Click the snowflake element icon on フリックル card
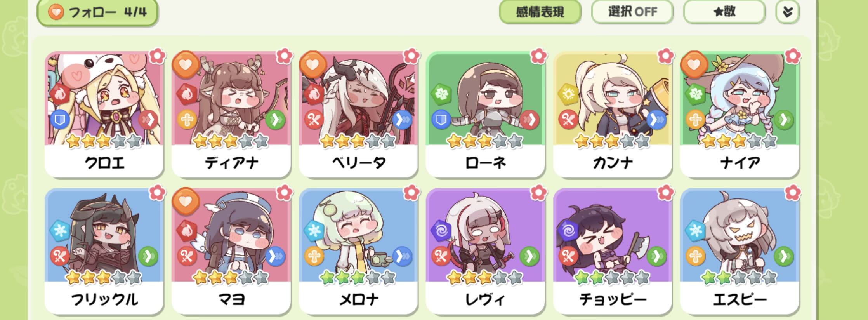The height and width of the screenshot is (320, 868). [x=59, y=231]
